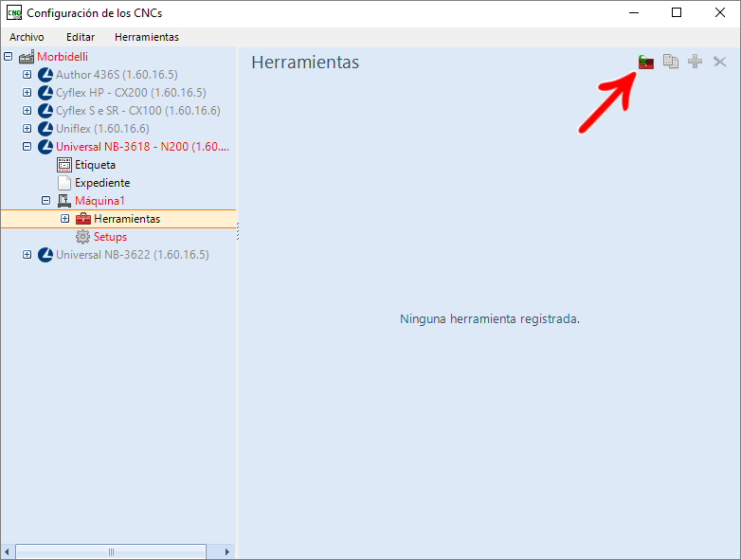Select Uniflex (1.60.16.6) entry

102,129
